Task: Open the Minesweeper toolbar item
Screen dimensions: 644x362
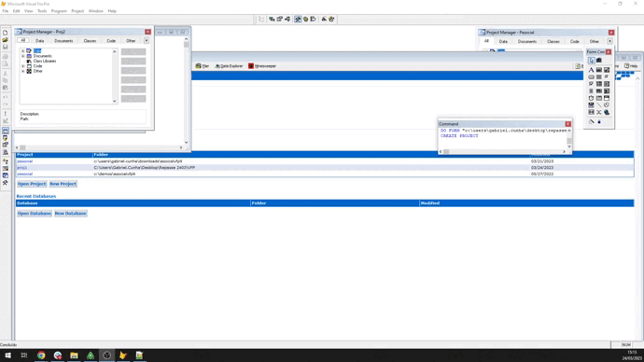Action: point(262,66)
